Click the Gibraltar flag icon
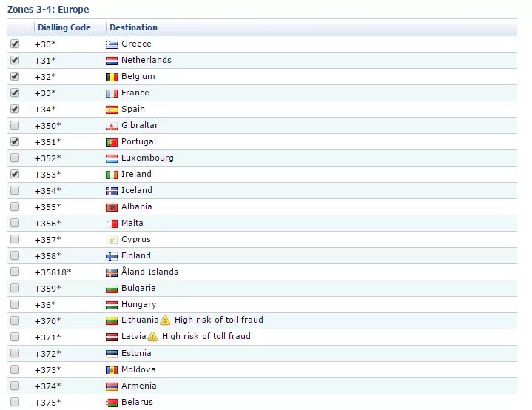This screenshot has width=532, height=410. click(112, 126)
